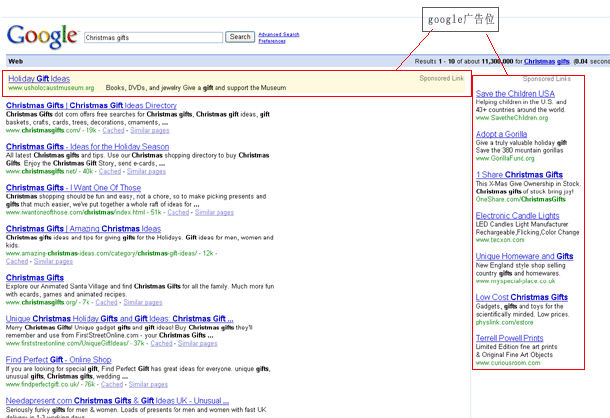Image resolution: width=610 pixels, height=418 pixels.
Task: Open Electronic Candle Lights ad
Action: [x=517, y=216]
